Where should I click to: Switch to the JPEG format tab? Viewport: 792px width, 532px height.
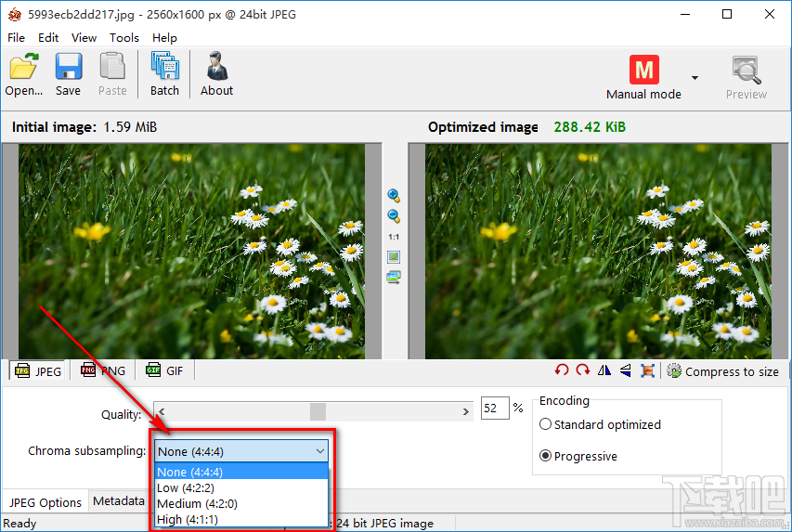38,370
